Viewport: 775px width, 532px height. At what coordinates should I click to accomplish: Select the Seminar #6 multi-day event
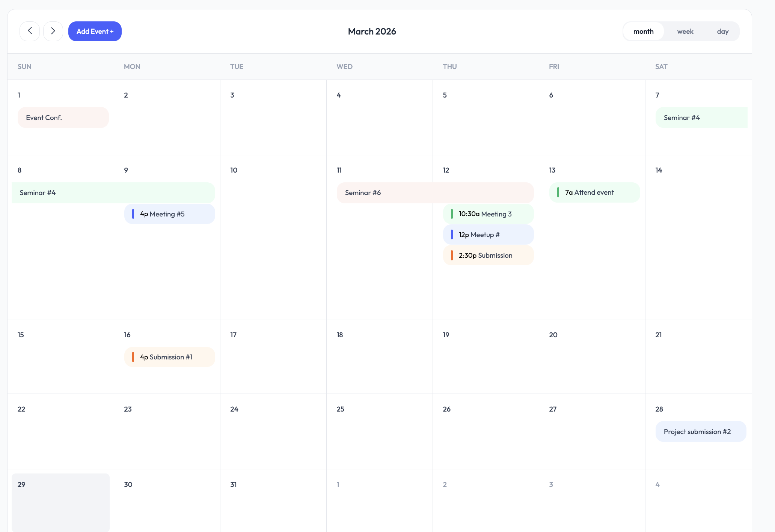pos(435,192)
